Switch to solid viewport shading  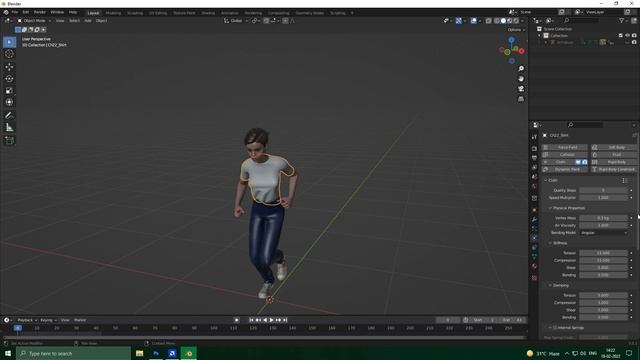click(503, 21)
